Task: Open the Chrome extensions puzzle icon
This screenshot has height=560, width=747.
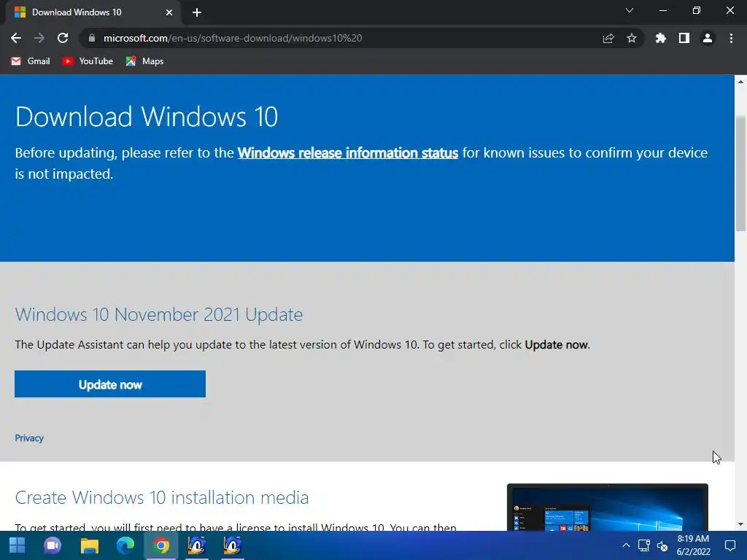Action: (661, 38)
